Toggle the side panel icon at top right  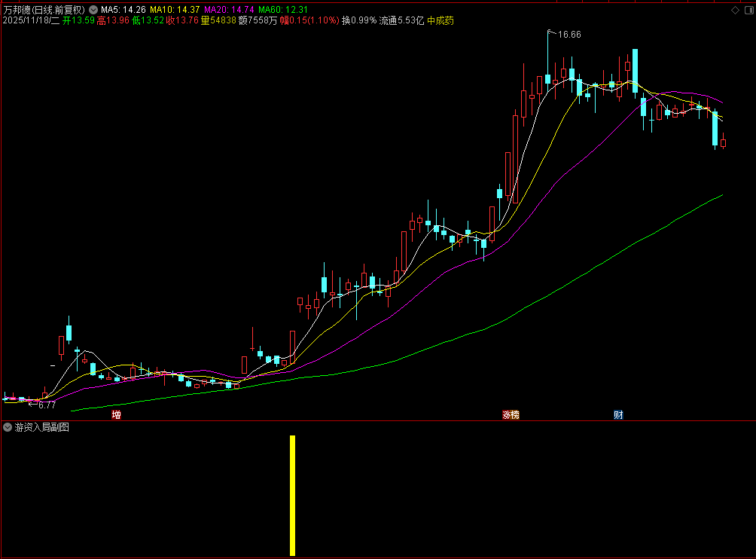click(749, 10)
